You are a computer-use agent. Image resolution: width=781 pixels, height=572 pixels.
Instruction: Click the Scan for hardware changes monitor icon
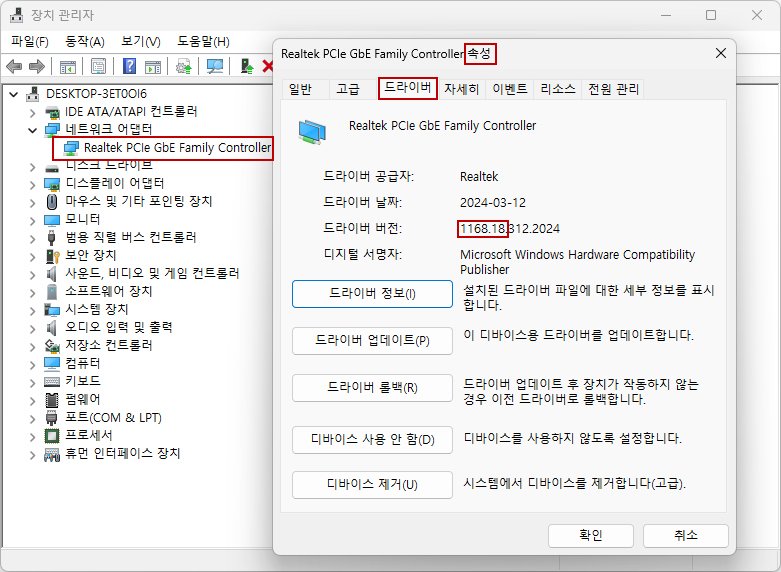point(215,66)
